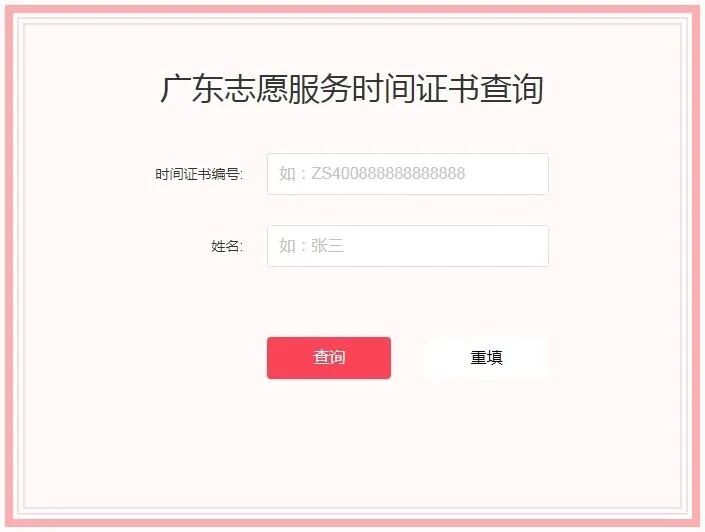
Task: Click the 查询 text on the red button
Action: point(329,357)
